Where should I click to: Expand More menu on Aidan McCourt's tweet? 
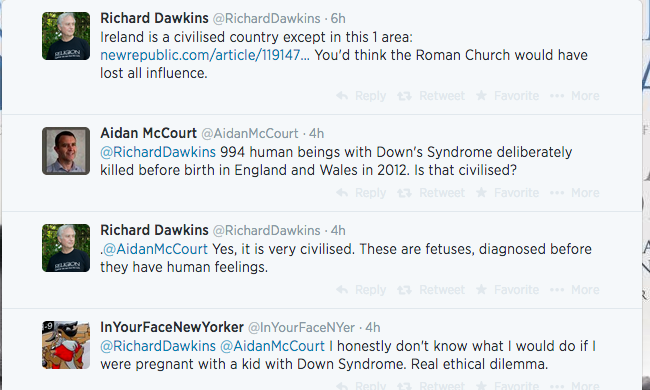click(x=575, y=193)
